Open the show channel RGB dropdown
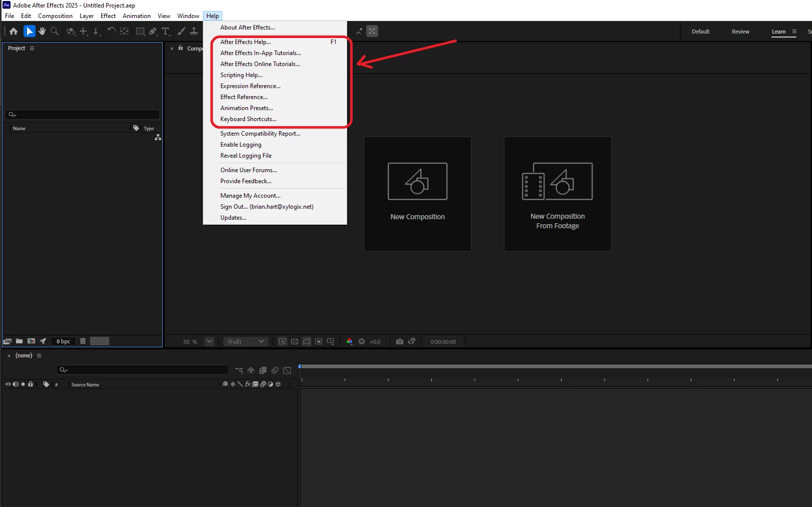The height and width of the screenshot is (507, 812). coord(349,341)
